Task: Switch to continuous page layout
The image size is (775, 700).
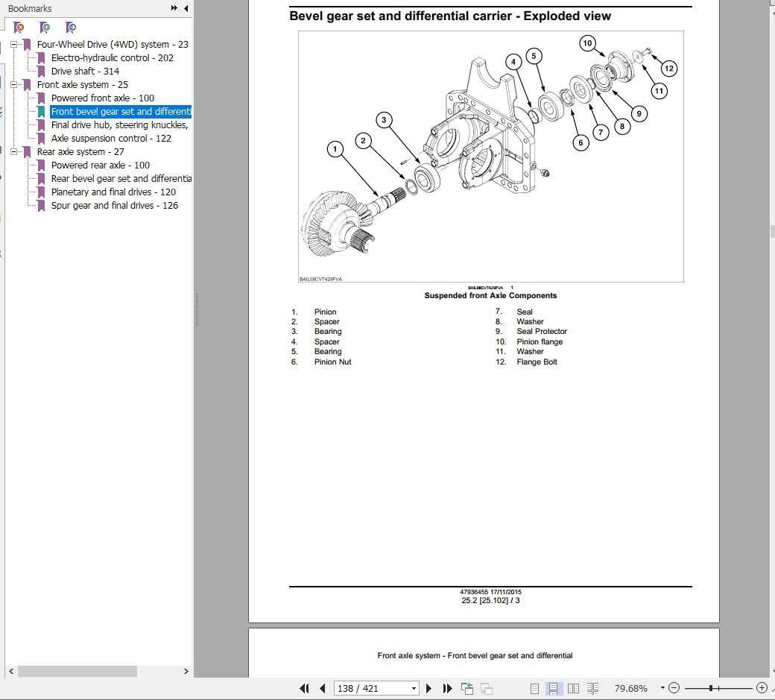Action: (553, 688)
